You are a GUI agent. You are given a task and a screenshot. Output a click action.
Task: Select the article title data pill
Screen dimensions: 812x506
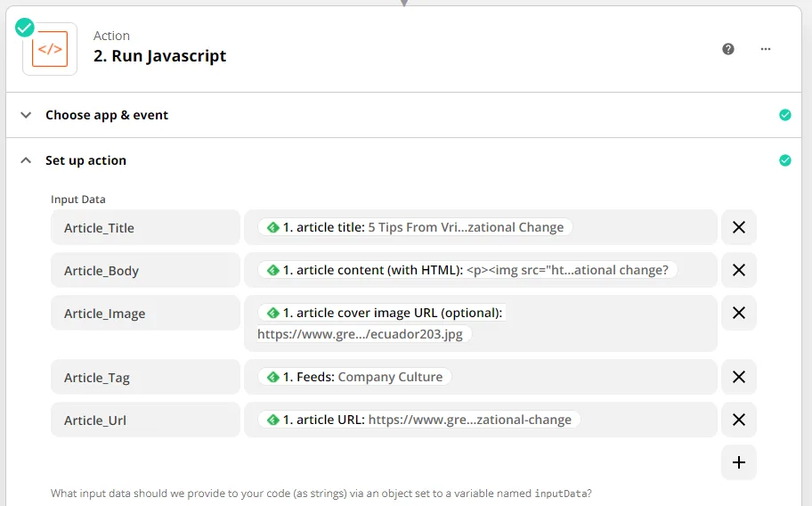415,227
